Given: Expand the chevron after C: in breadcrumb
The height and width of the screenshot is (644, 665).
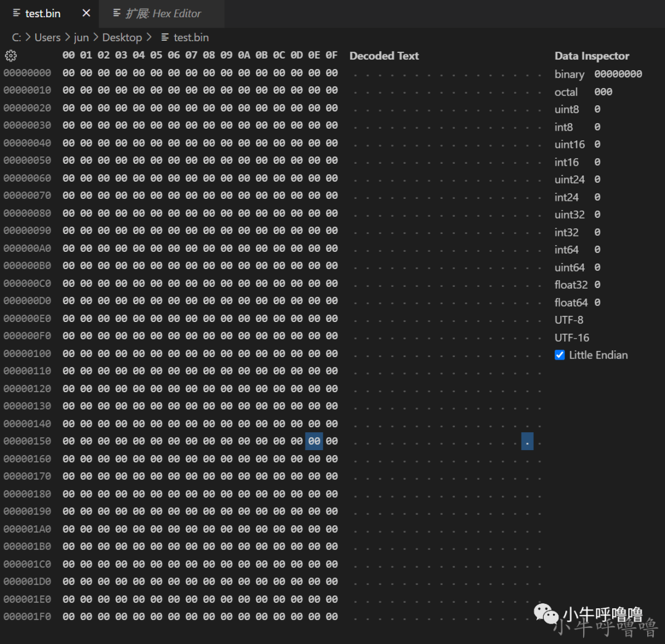Looking at the screenshot, I should 28,38.
